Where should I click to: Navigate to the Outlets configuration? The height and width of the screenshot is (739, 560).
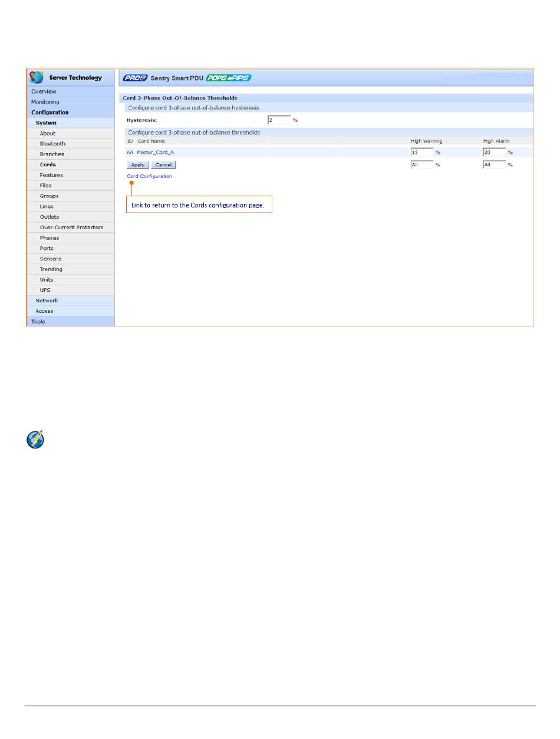tap(50, 217)
